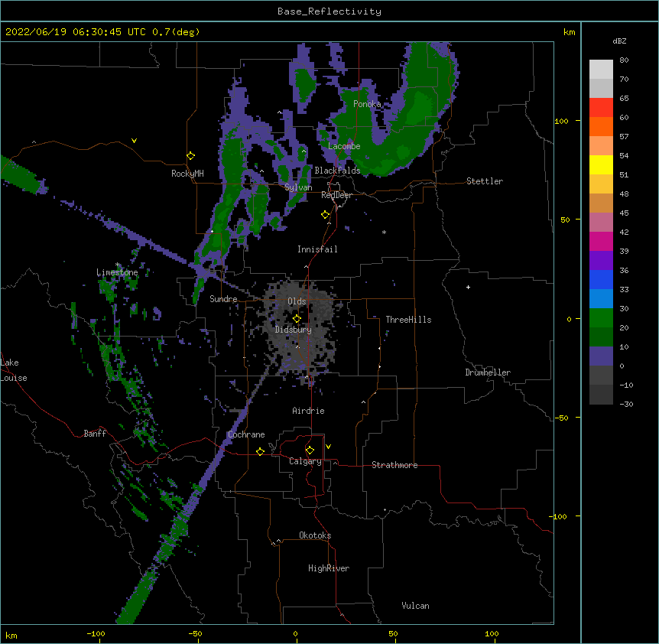Click the 80 value on the dBZ scale

(x=624, y=60)
